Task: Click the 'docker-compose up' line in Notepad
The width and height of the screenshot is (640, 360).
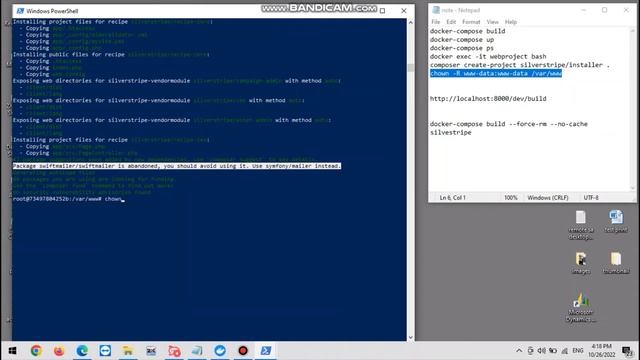Action: coord(462,40)
